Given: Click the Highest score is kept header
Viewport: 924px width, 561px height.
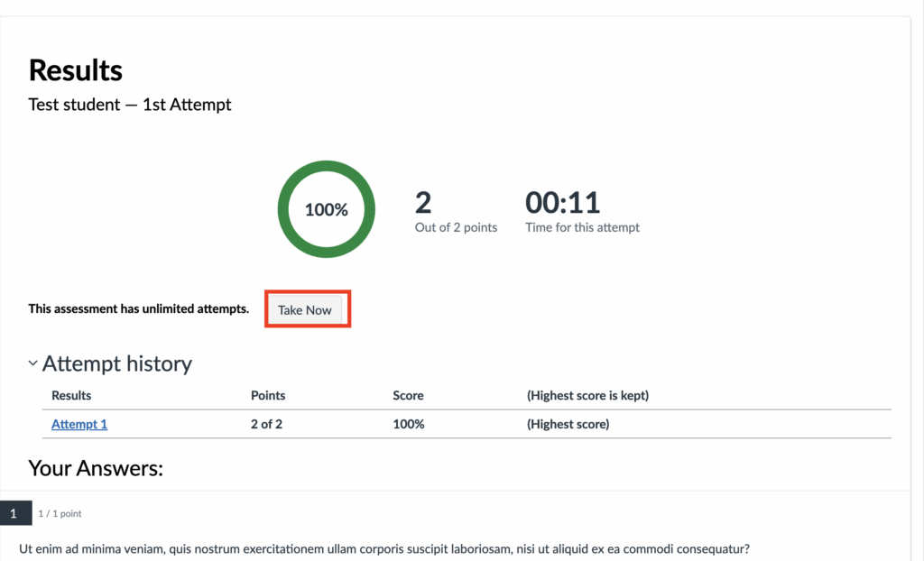Looking at the screenshot, I should pyautogui.click(x=587, y=395).
